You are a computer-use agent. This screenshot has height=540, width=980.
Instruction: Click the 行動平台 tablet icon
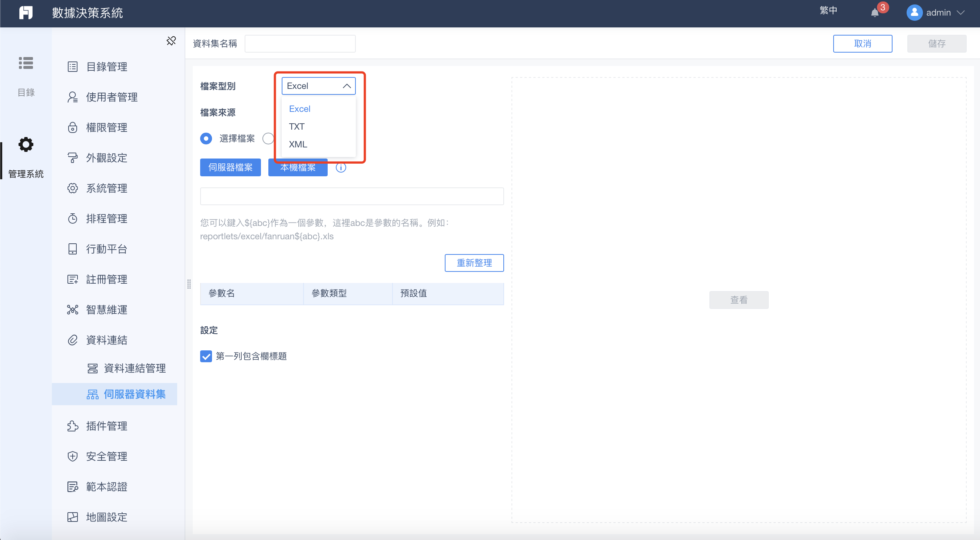pos(72,249)
